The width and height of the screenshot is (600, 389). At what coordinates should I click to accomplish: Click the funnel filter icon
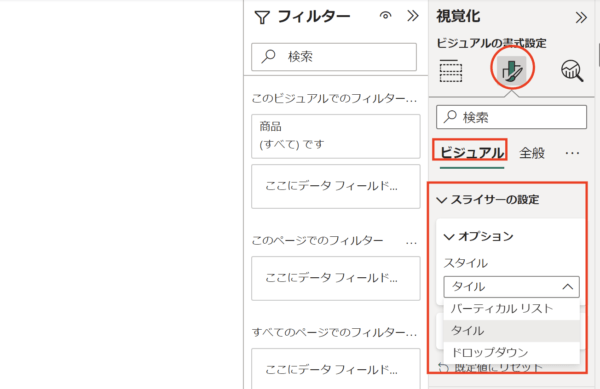[x=262, y=18]
